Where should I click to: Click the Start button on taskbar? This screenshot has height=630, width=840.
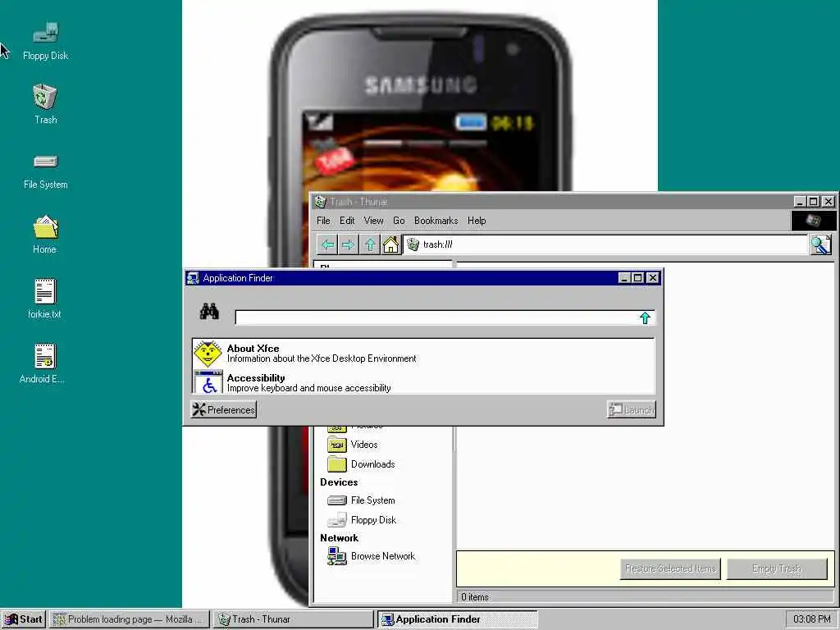[x=24, y=619]
